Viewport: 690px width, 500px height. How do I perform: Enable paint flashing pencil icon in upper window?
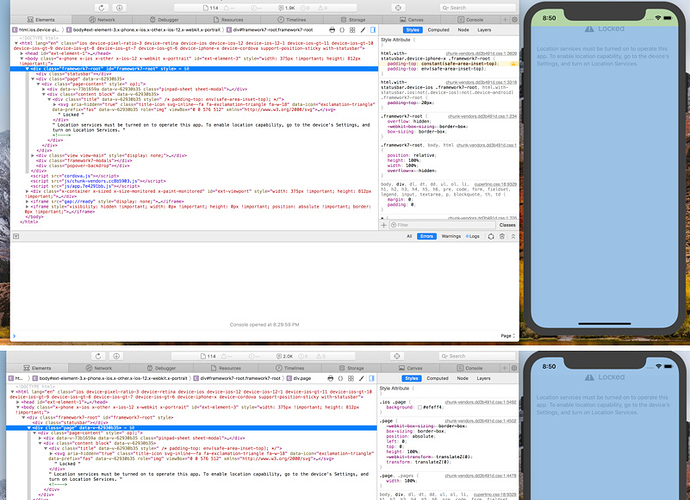pos(363,29)
